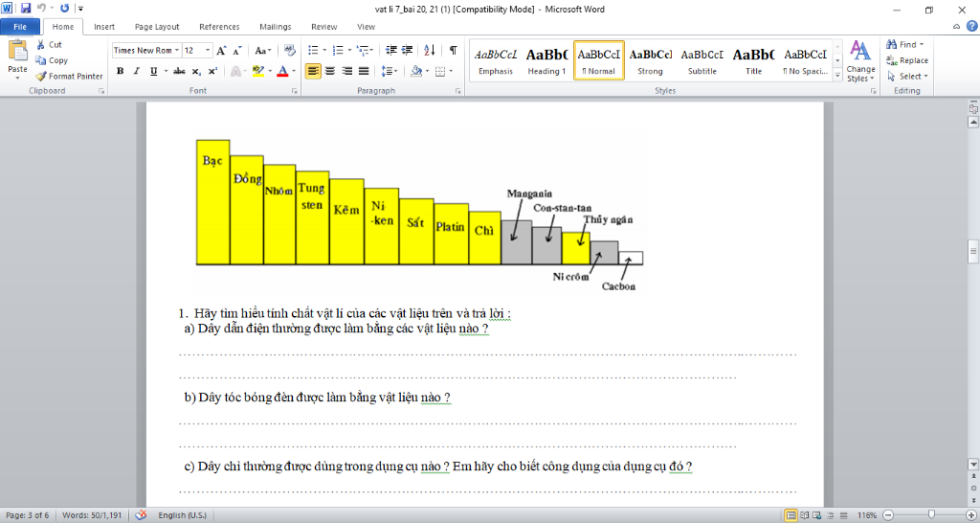Viewport: 980px width, 523px height.
Task: Click the Shading paint bucket icon
Action: point(416,71)
